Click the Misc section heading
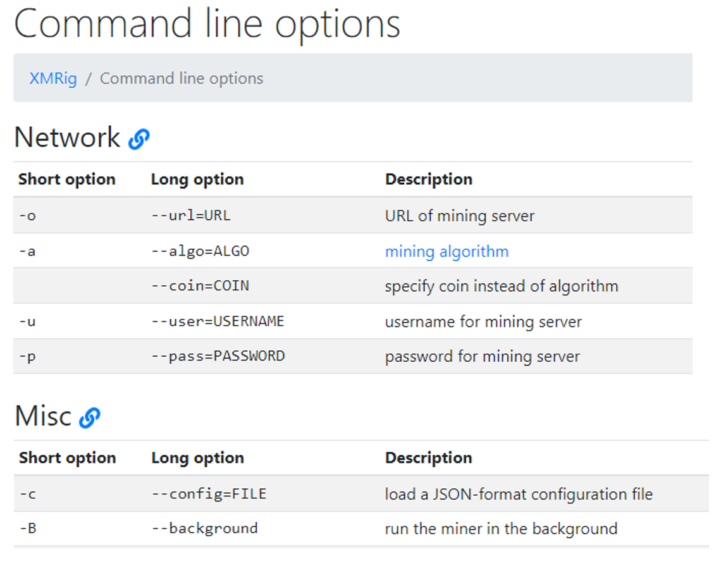 click(x=43, y=416)
